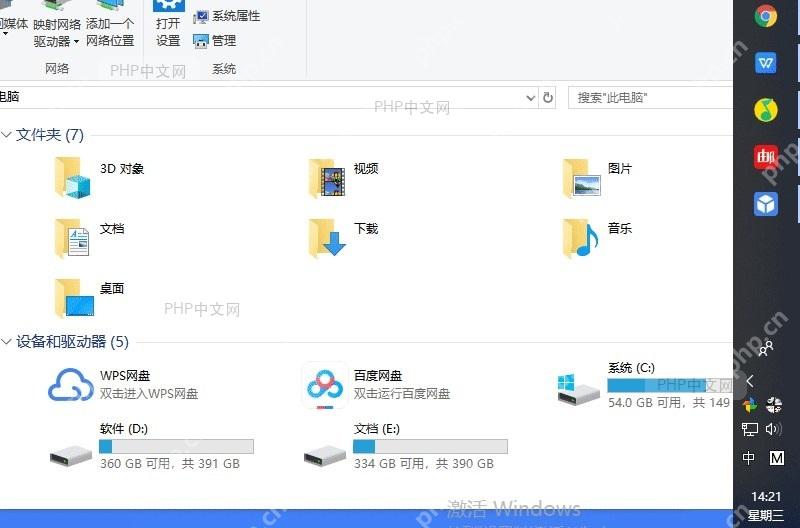
Task: Select the 文档 (E:) drive icon
Action: [325, 455]
